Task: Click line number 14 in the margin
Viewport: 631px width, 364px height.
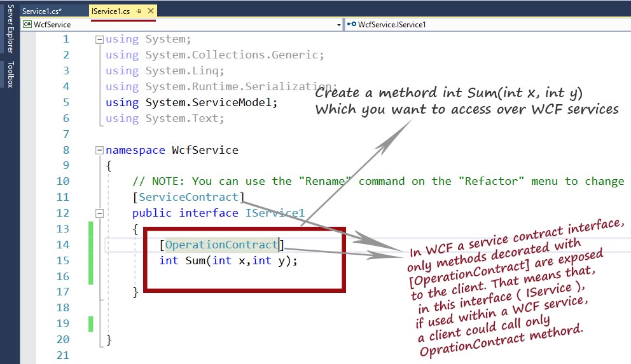Action: click(x=63, y=245)
